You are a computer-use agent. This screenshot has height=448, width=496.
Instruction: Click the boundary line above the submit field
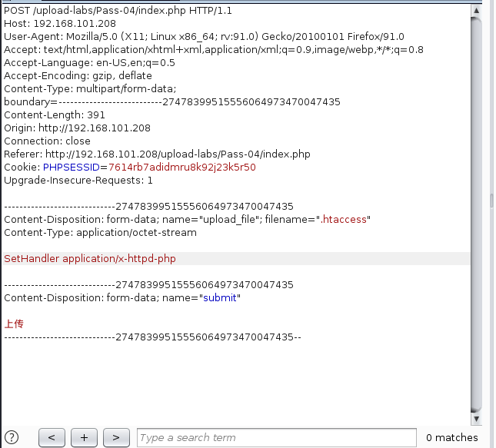148,285
